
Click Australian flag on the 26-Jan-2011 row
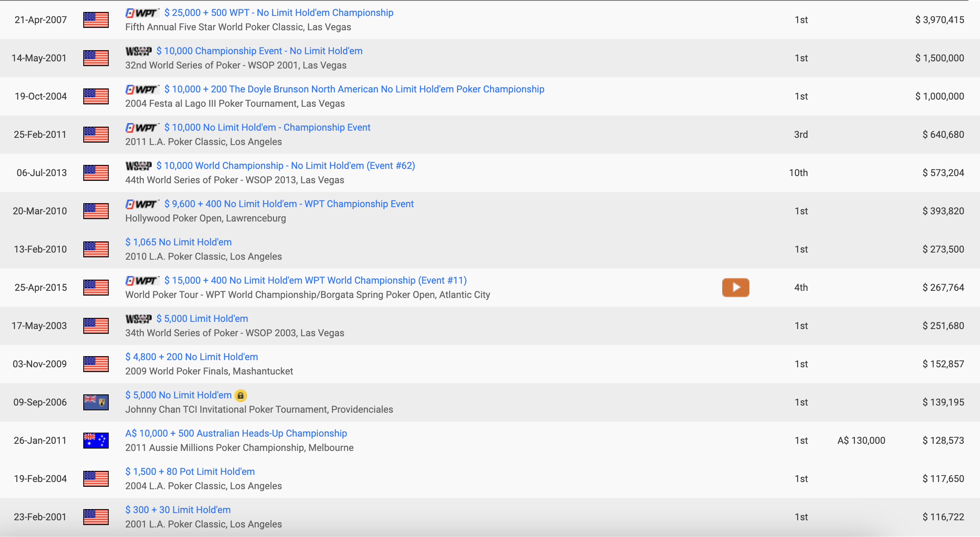pos(96,440)
